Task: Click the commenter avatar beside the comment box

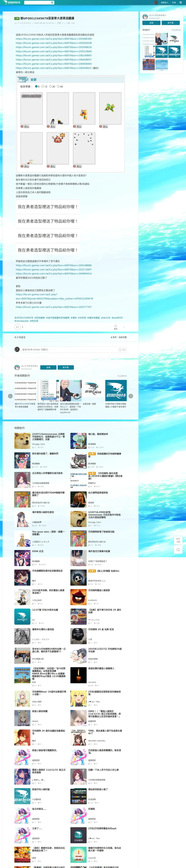Action: (x=17, y=349)
